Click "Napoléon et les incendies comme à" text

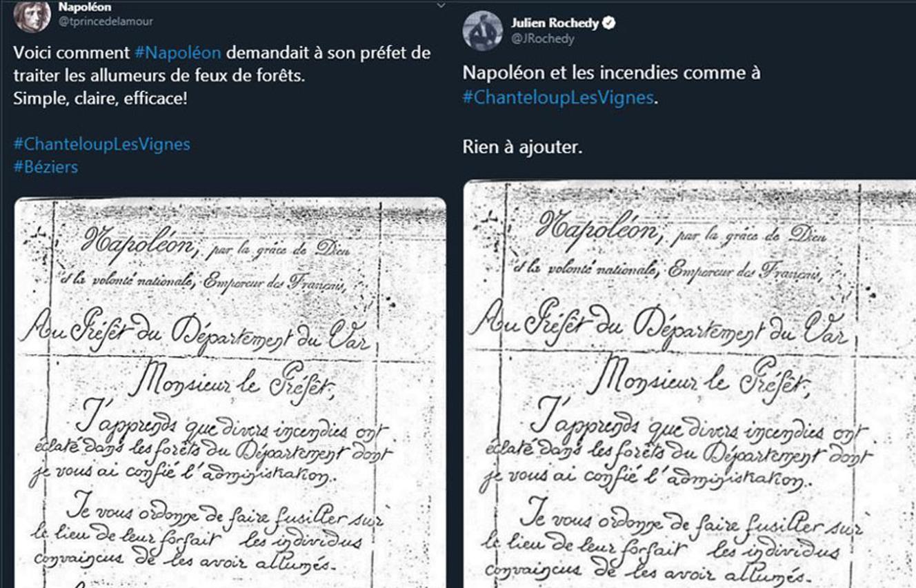pyautogui.click(x=611, y=73)
